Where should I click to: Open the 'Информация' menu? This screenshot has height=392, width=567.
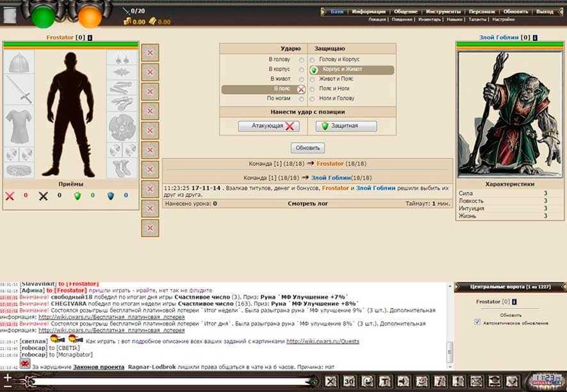[369, 12]
